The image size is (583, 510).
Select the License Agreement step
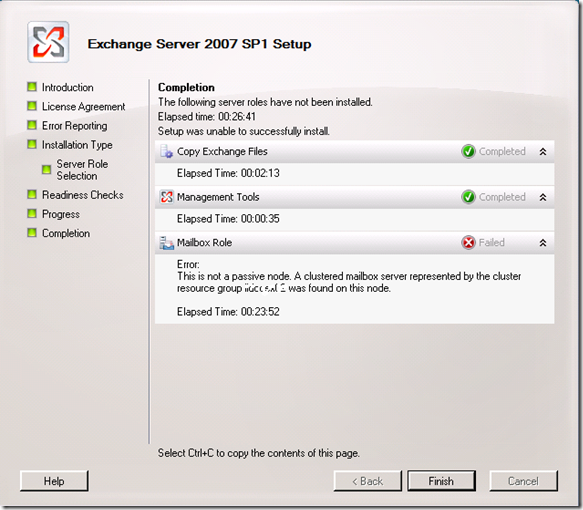[x=83, y=107]
